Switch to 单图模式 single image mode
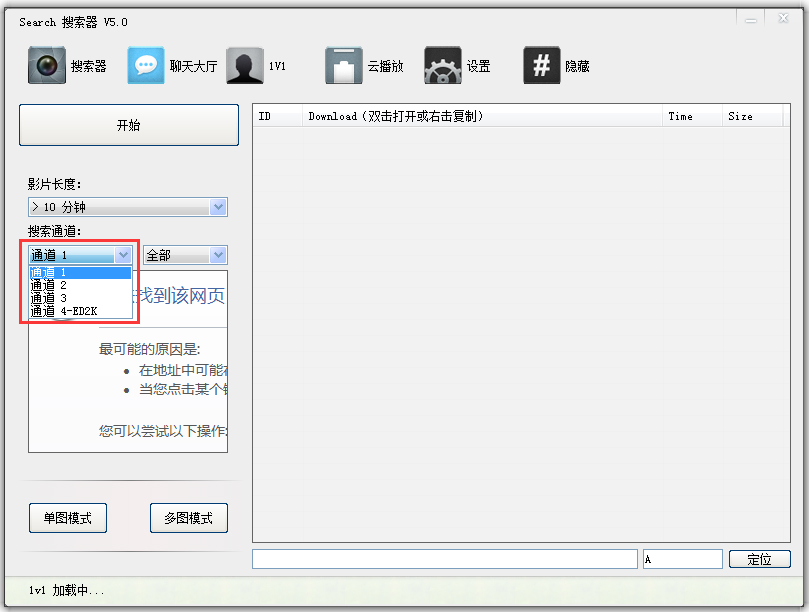 (x=68, y=518)
